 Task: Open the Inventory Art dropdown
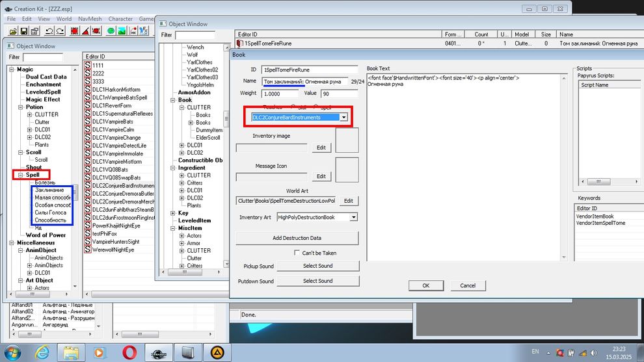(353, 218)
